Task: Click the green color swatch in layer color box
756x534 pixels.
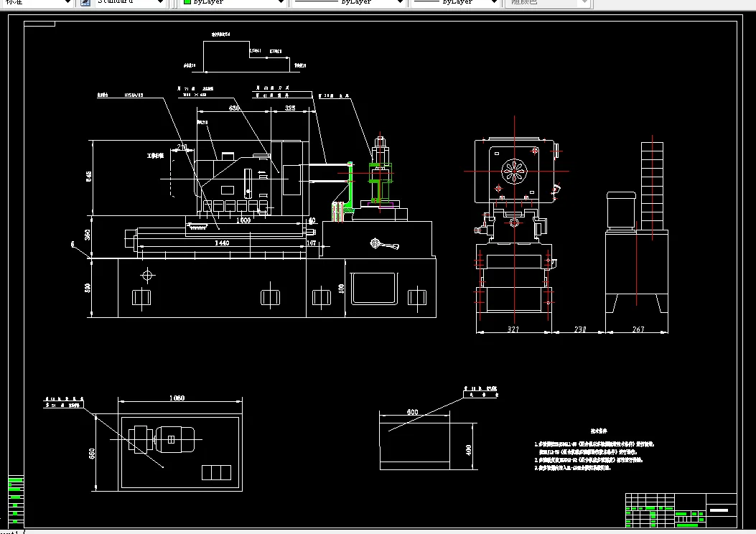Action: 187,2
